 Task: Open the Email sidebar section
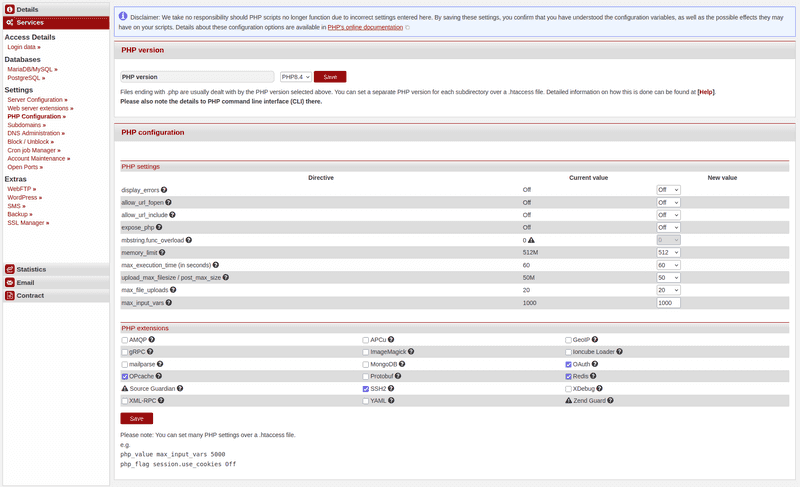pos(25,282)
